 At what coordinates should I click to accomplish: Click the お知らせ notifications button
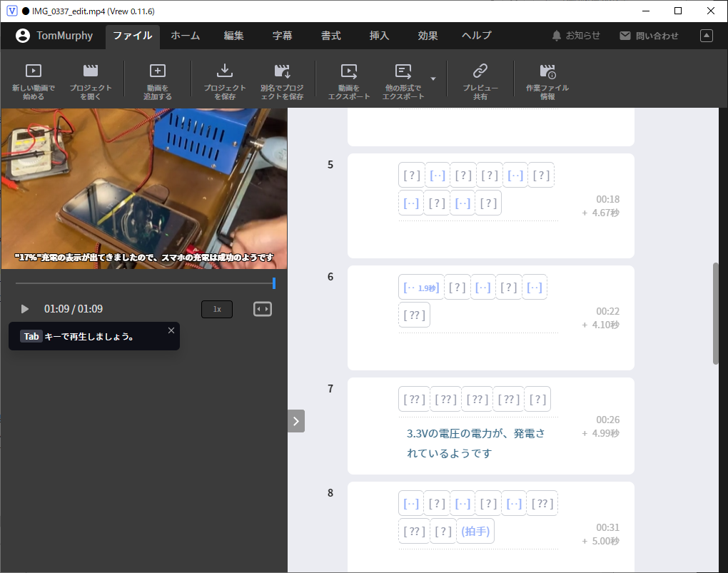tap(575, 36)
